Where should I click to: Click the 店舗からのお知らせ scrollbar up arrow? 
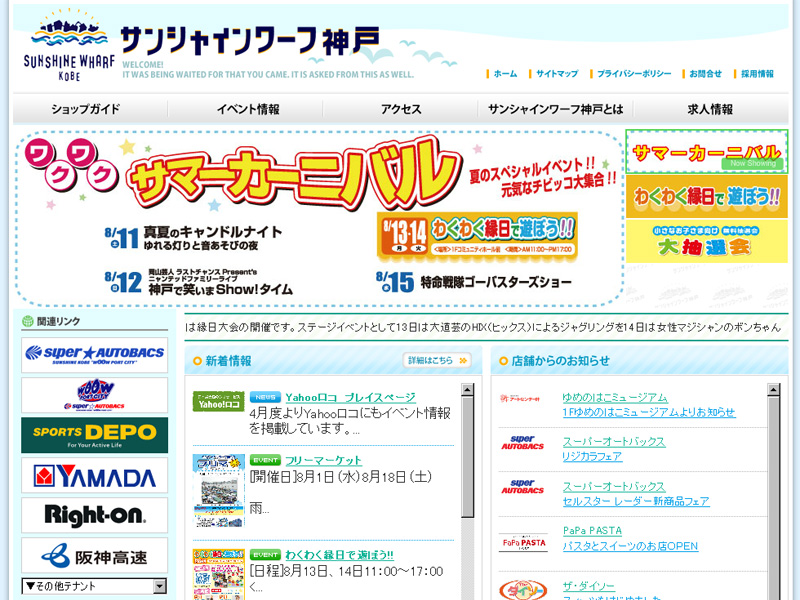coord(773,390)
